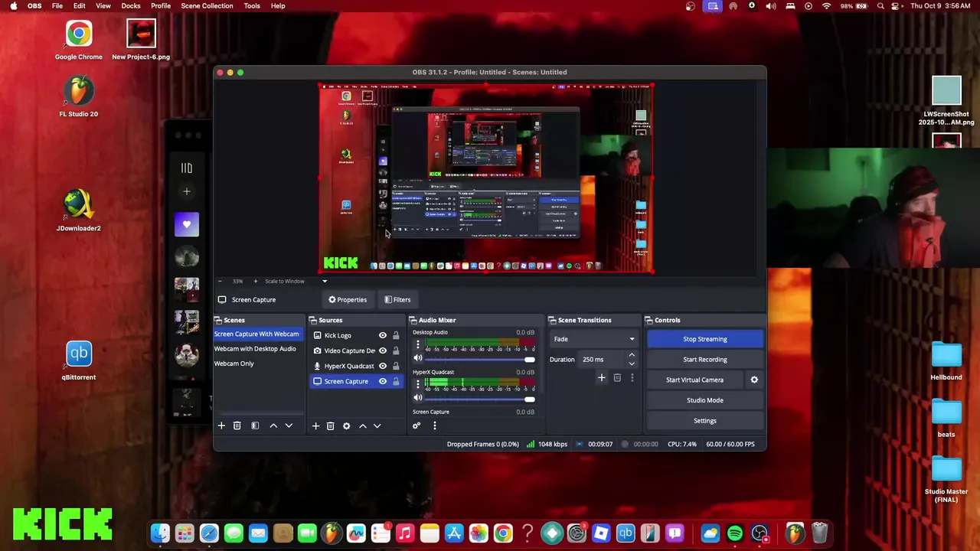Decrease transition duration stepper down

[x=632, y=364]
